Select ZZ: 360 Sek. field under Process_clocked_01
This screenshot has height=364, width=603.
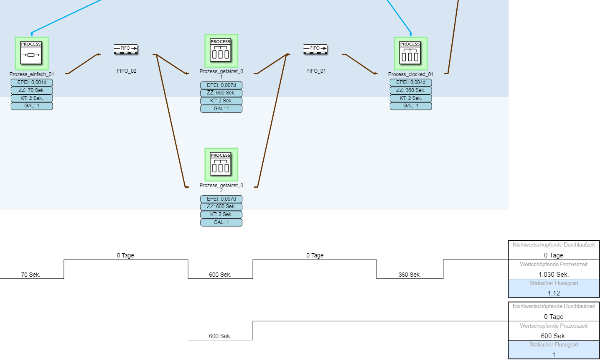click(410, 90)
